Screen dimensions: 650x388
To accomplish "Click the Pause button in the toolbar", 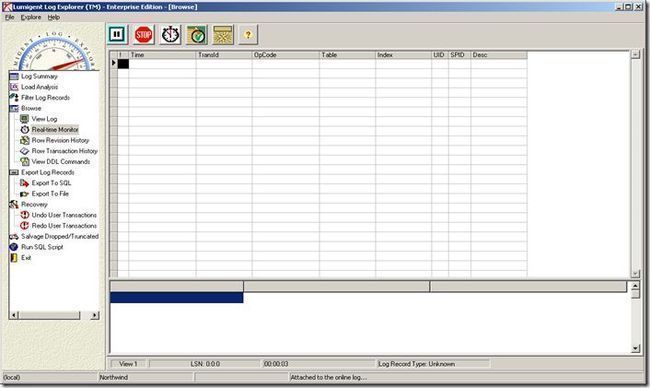I will 117,34.
